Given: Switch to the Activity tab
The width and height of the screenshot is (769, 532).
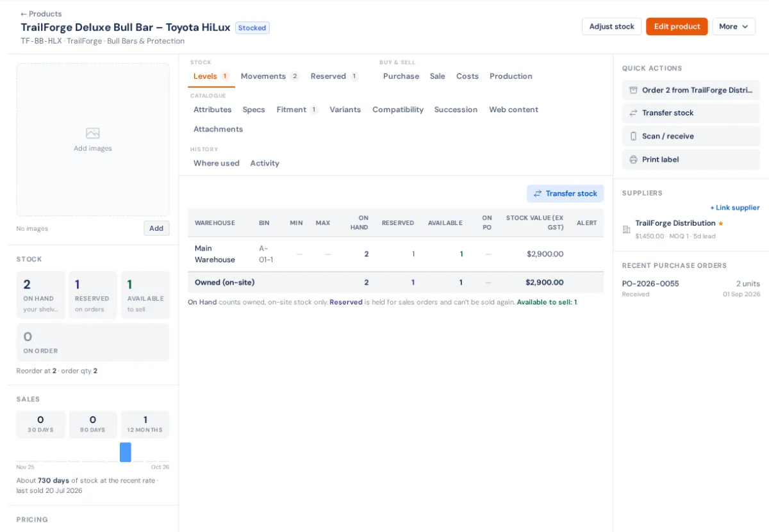Looking at the screenshot, I should tap(265, 163).
